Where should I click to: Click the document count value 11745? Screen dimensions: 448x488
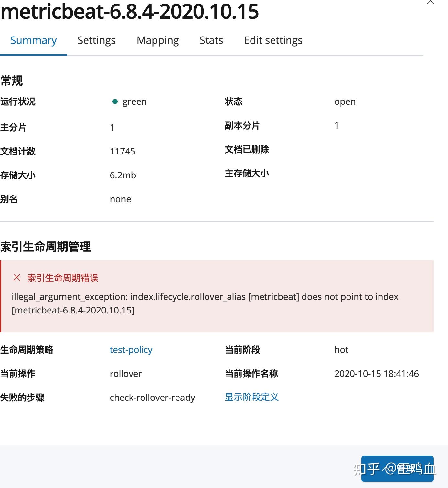[x=122, y=151]
